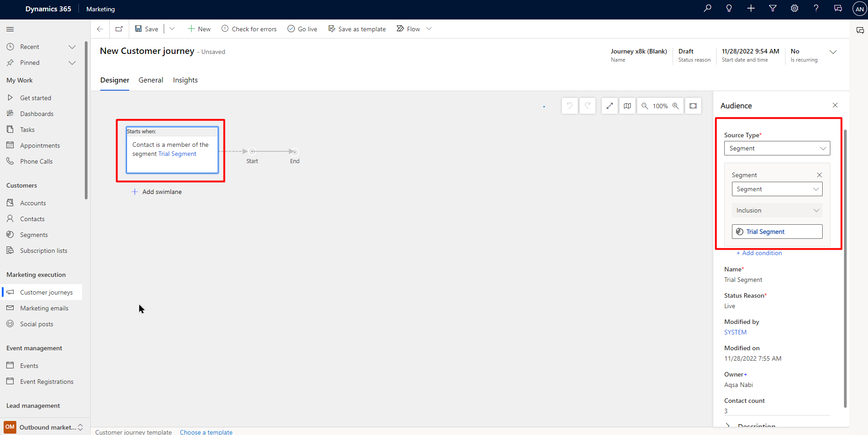Open the Segments section in the sidebar
This screenshot has height=435, width=868.
(33, 234)
